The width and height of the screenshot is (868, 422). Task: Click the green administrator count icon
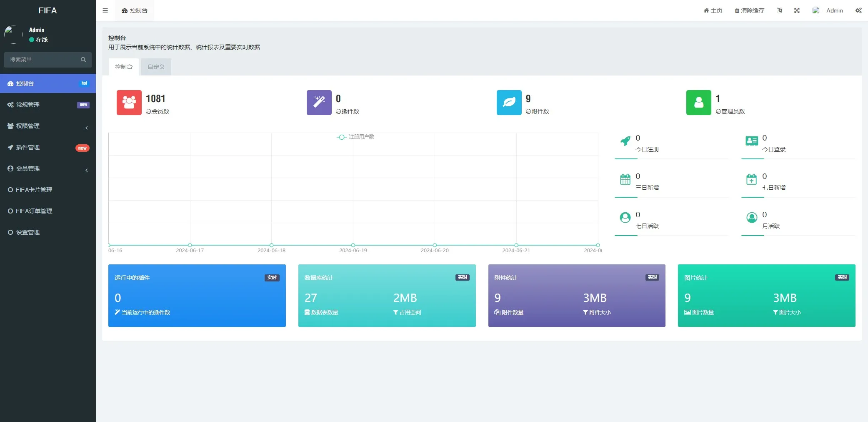point(699,103)
